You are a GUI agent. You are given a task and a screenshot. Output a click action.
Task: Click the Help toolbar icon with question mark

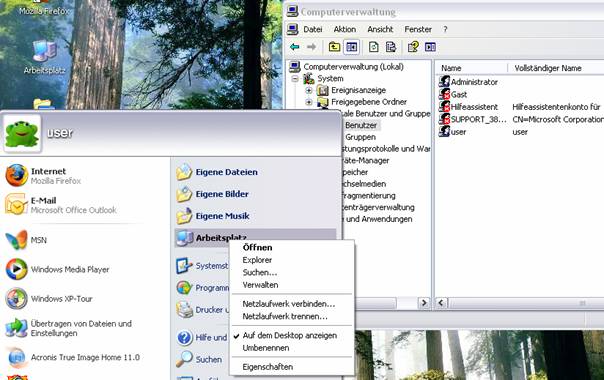pyautogui.click(x=413, y=47)
